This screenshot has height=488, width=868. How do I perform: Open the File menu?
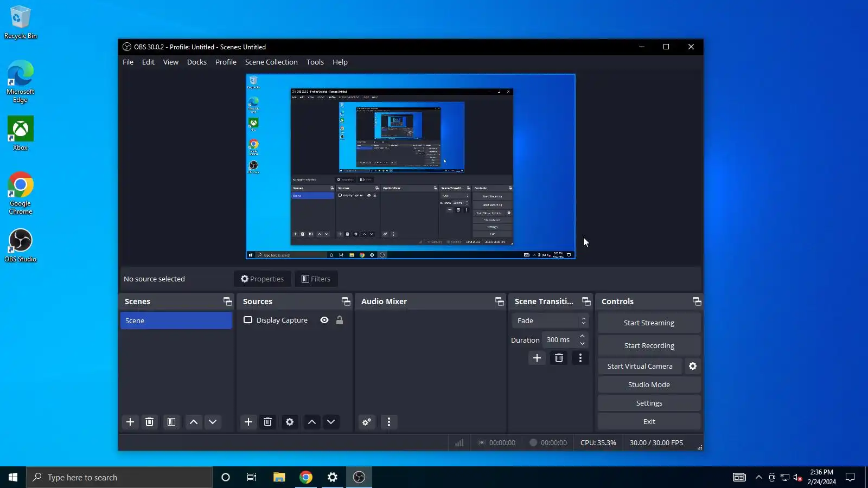coord(128,62)
